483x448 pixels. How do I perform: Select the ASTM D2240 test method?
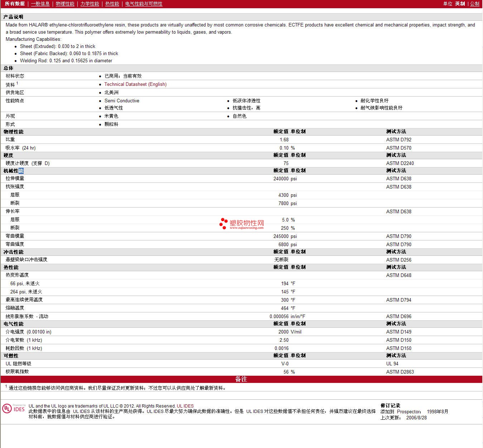pyautogui.click(x=400, y=163)
